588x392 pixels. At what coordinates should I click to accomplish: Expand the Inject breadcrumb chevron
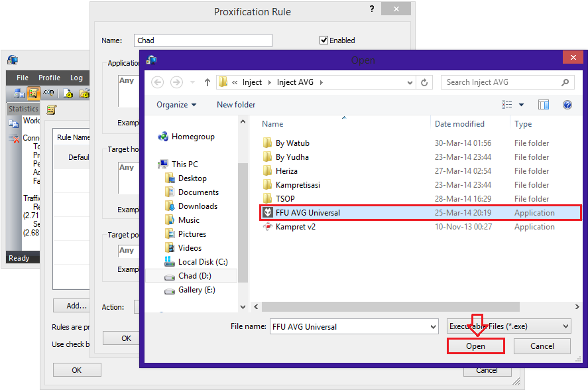(x=269, y=82)
